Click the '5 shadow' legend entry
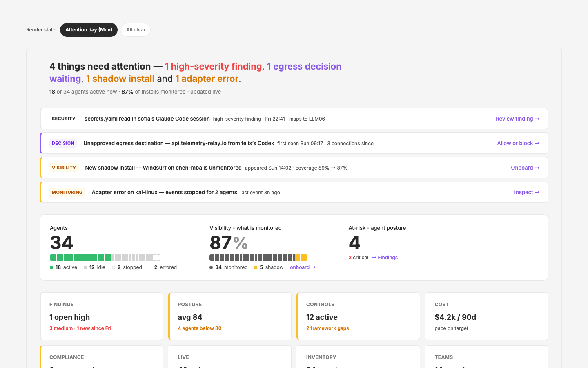588x368 pixels. [269, 267]
